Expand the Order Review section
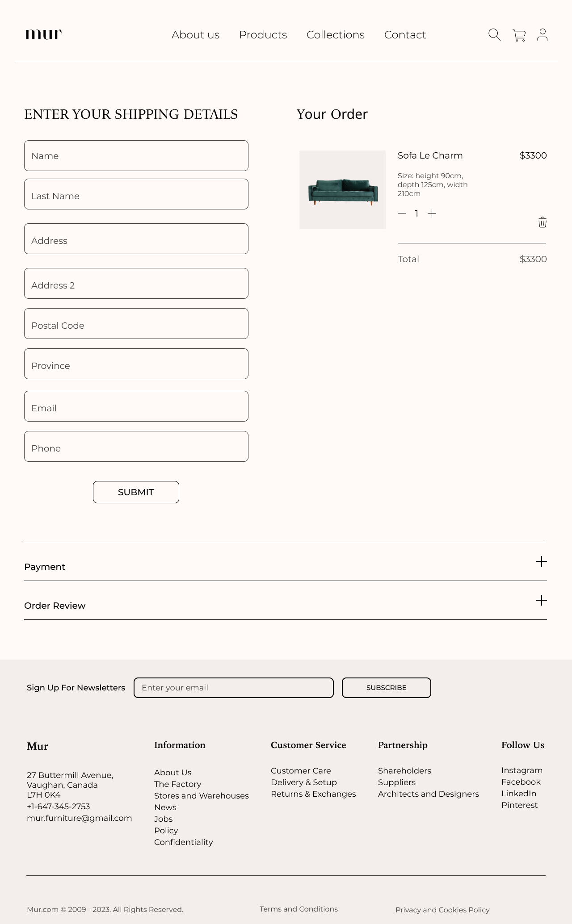 coord(541,600)
